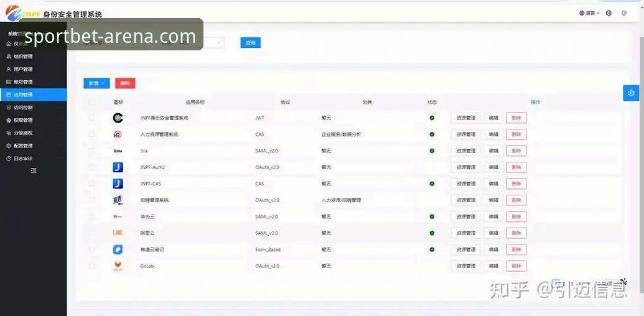Click the 应用名称 column header

coord(195,102)
